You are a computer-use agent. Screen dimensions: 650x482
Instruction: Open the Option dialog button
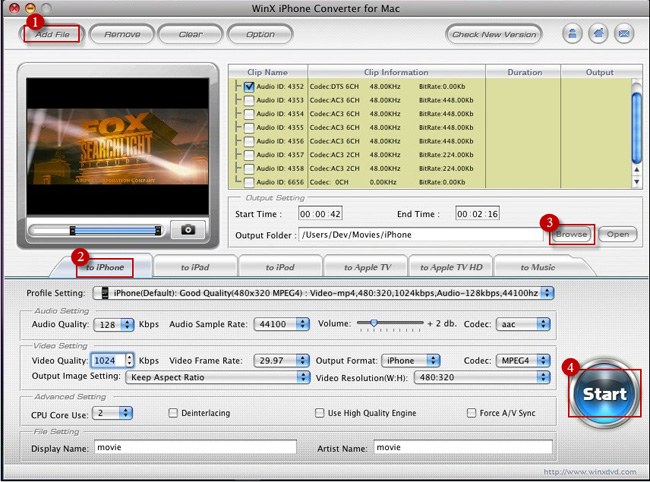[x=260, y=34]
